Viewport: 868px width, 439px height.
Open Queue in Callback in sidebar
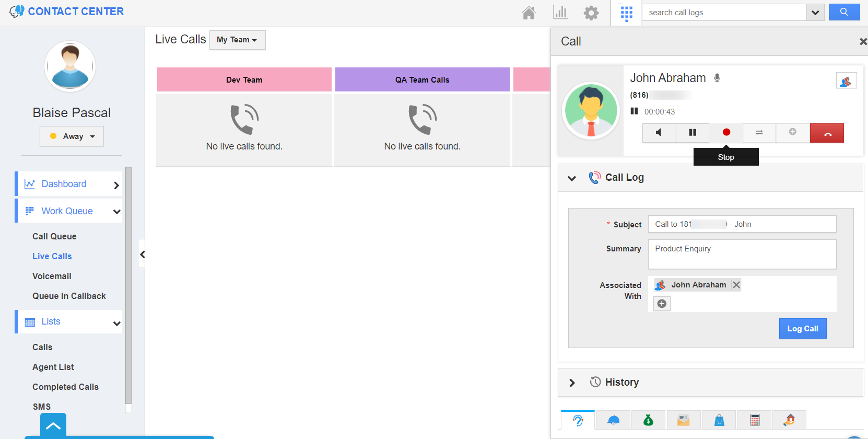pos(69,296)
